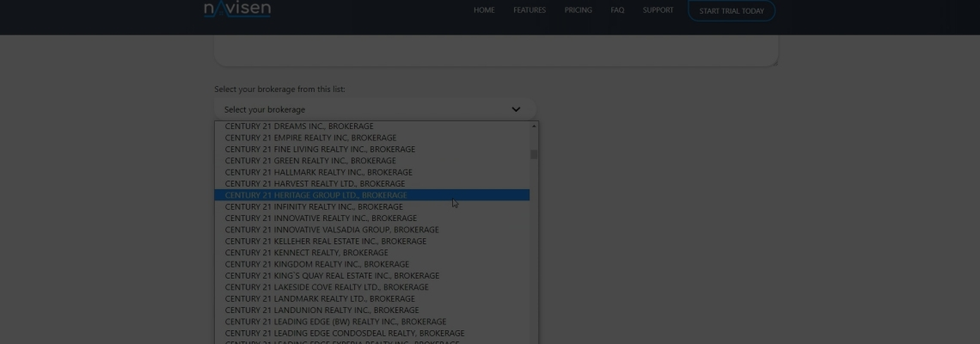
Task: Select Century 21 Heritage Group Ltd.
Action: (x=315, y=195)
